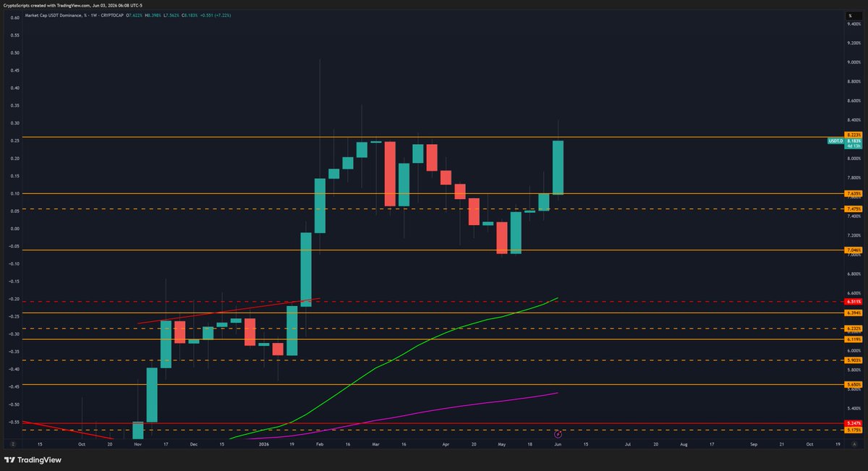
Task: Click the current price label 8.183%
Action: pos(852,141)
